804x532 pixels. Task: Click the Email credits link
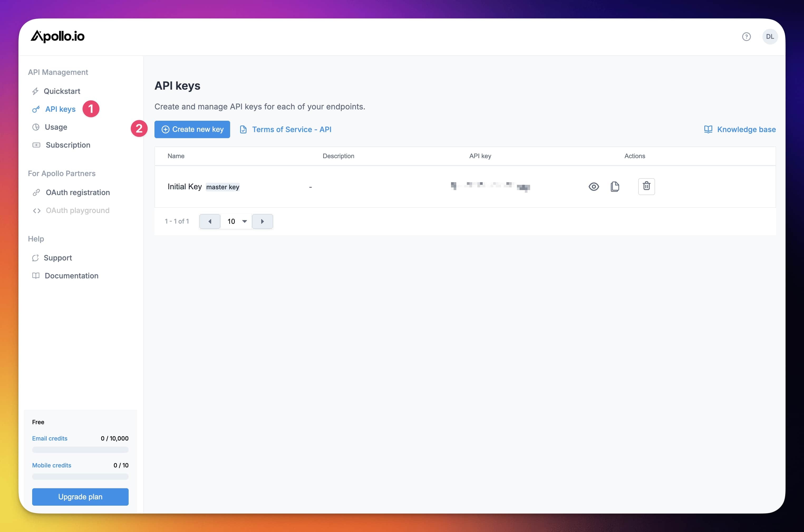coord(50,438)
